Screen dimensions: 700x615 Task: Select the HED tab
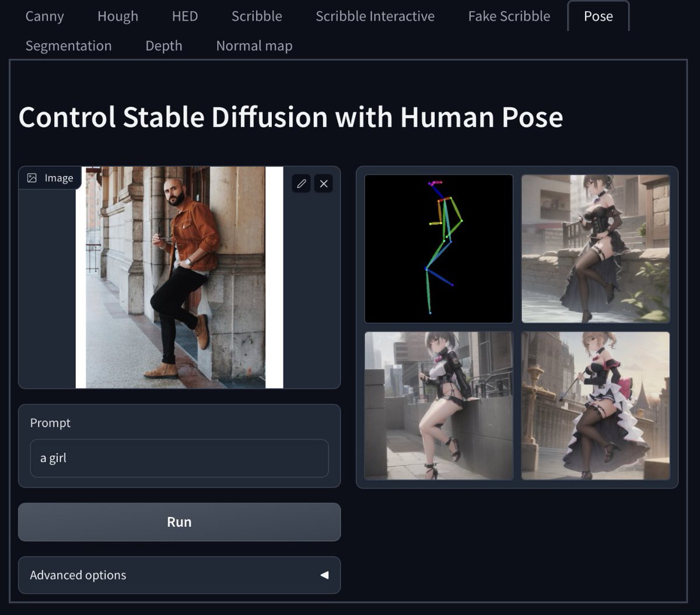pyautogui.click(x=184, y=16)
